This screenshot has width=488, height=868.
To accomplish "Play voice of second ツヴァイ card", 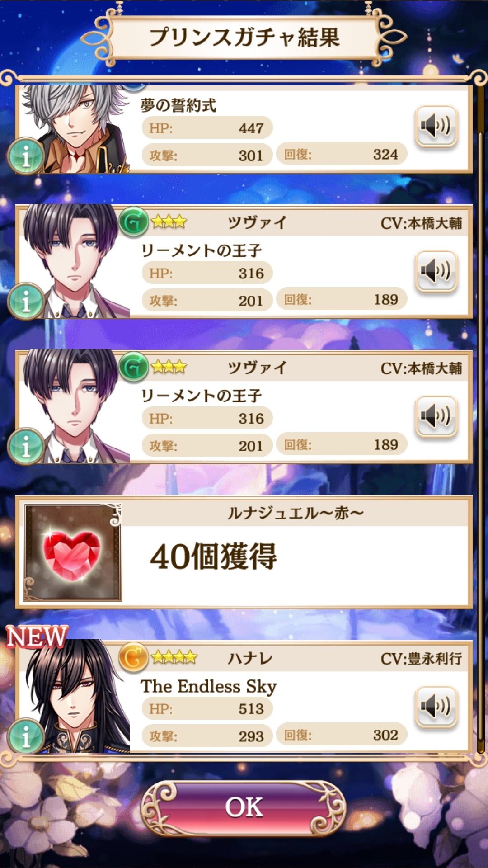I will click(436, 416).
